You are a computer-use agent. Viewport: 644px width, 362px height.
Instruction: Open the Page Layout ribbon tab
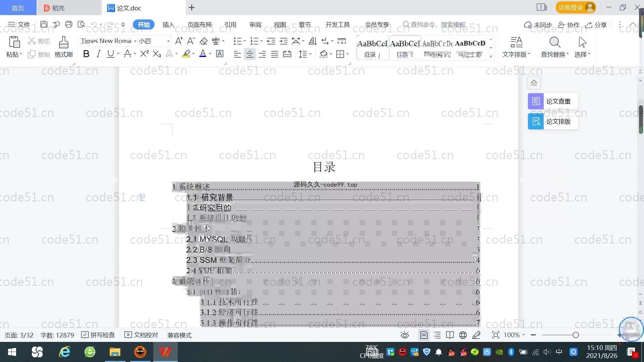199,24
